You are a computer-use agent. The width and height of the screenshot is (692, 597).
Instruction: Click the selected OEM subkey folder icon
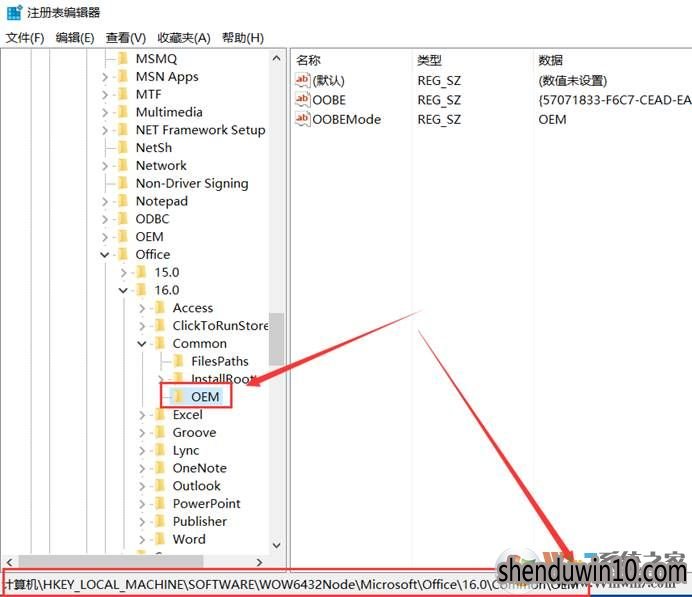178,396
